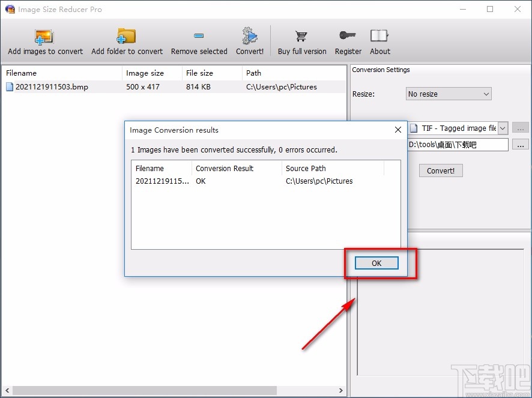Viewport: 532px width, 398px height.
Task: Open format options button beside TIF
Action: pyautogui.click(x=520, y=128)
